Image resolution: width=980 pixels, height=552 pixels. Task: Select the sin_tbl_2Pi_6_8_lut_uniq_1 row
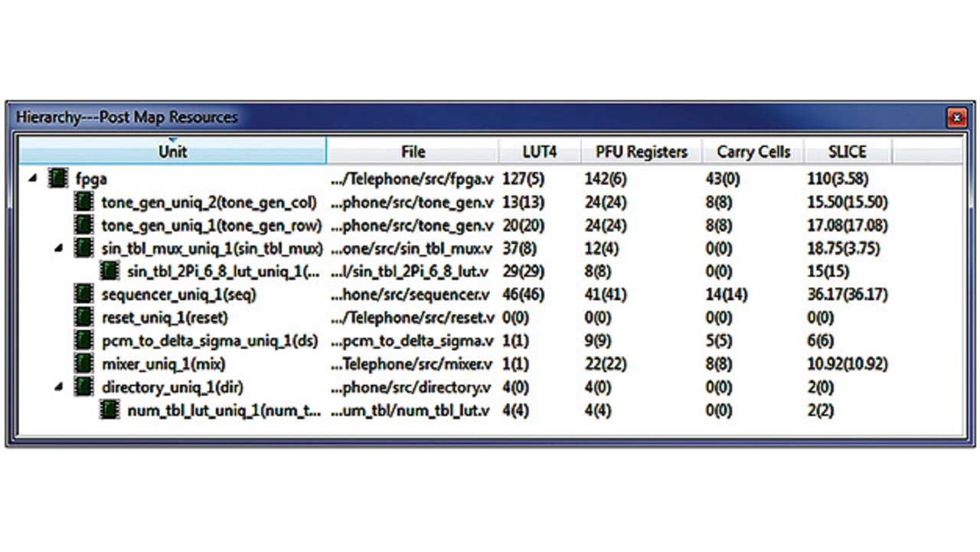(x=224, y=271)
